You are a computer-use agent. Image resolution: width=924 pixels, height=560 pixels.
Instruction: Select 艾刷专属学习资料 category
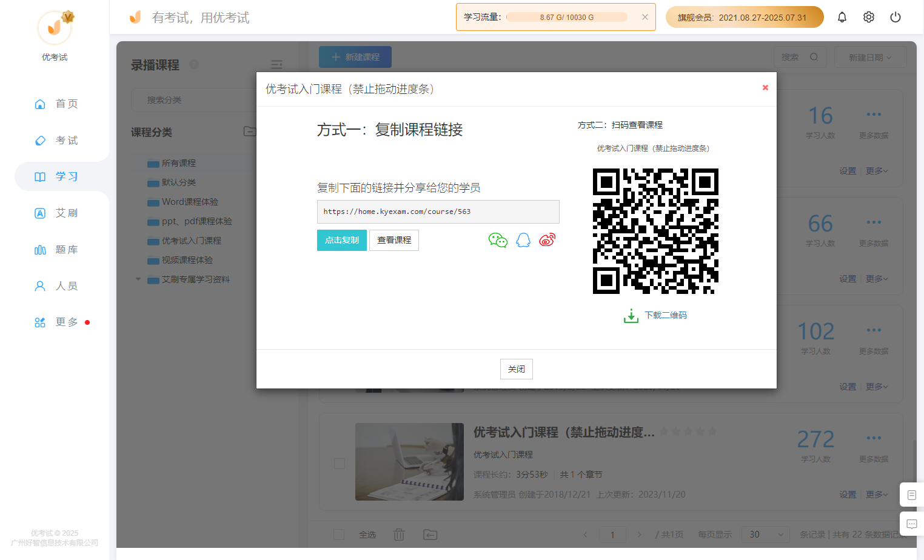point(196,279)
